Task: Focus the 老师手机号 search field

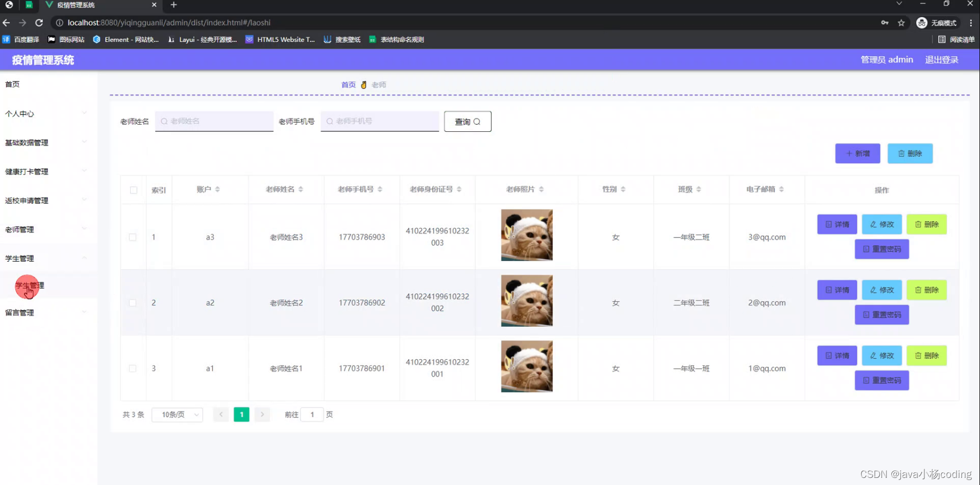Action: 379,121
